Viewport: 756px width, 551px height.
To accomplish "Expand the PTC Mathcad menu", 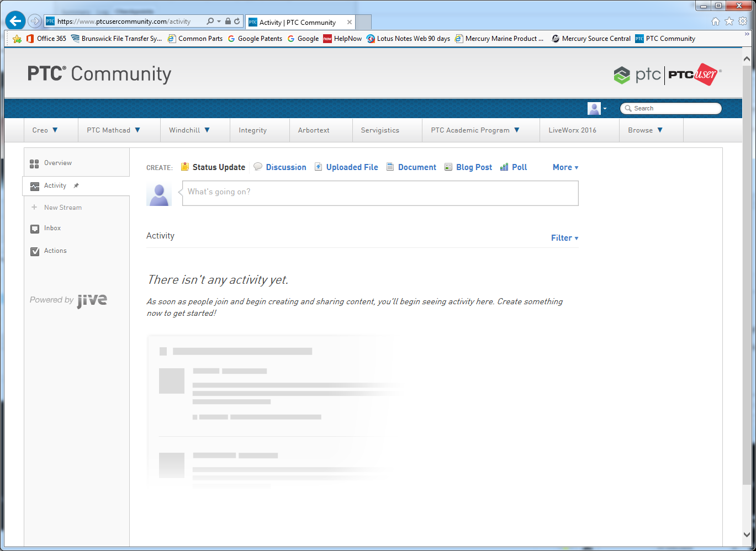I will pyautogui.click(x=114, y=130).
